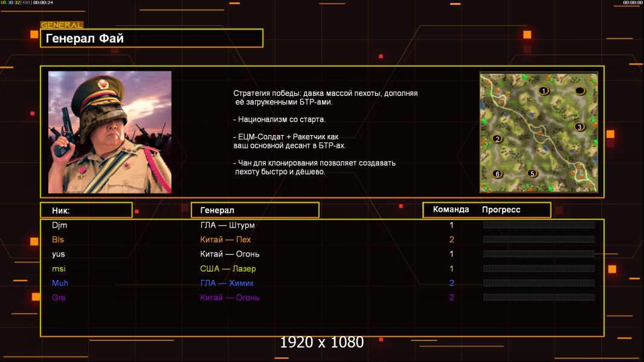The height and width of the screenshot is (362, 644).
Task: Click start position marker 2 on minimap
Action: point(497,139)
